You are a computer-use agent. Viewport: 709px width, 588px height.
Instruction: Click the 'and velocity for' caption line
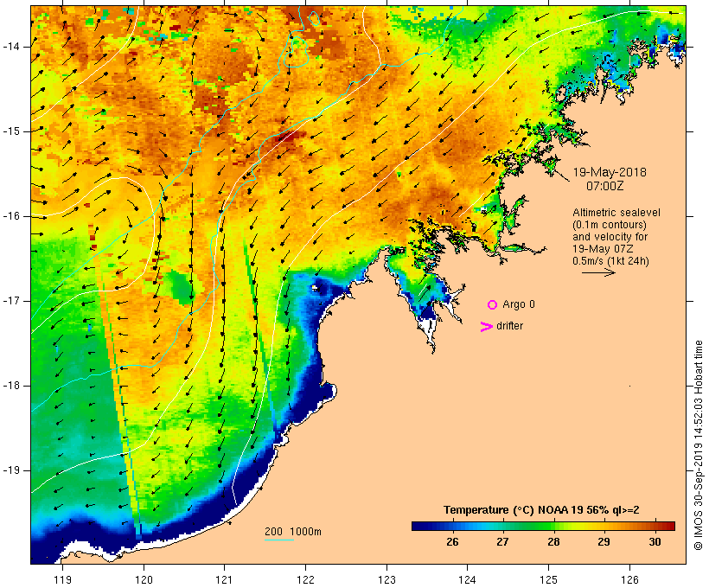click(x=610, y=237)
